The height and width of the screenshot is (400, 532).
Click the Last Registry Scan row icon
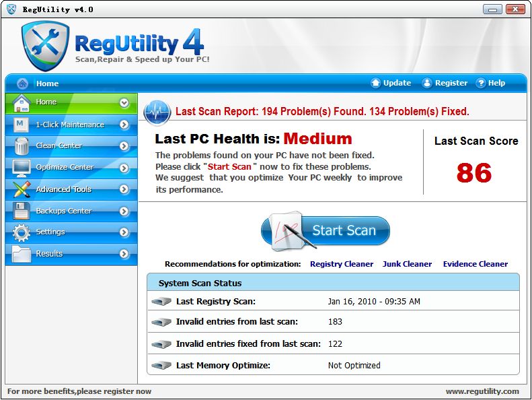pyautogui.click(x=161, y=302)
